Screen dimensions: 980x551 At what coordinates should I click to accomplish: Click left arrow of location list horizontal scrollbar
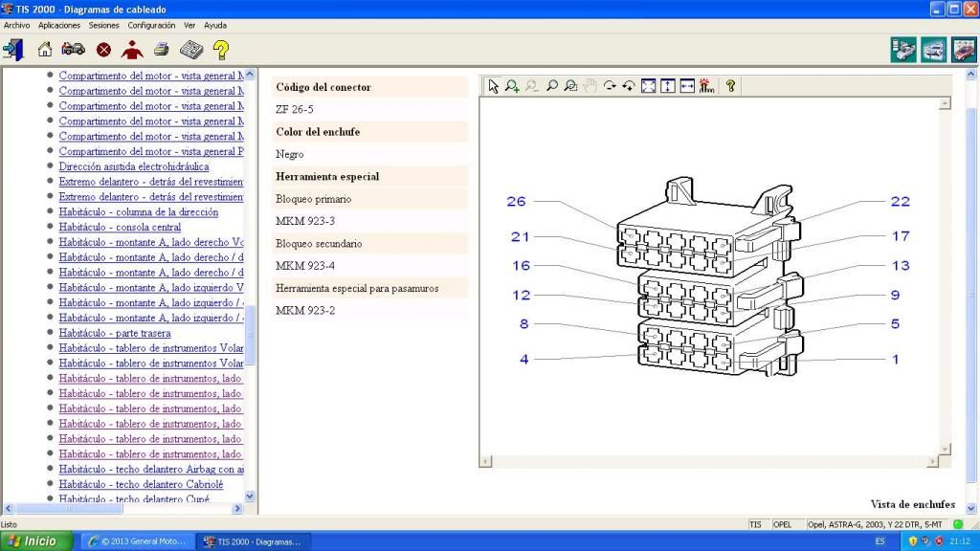point(8,509)
